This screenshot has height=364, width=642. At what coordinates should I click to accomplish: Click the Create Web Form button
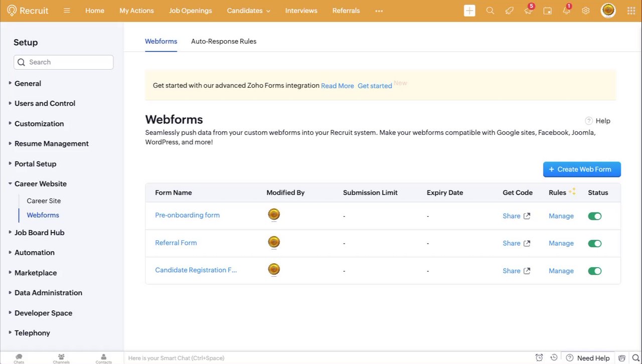point(581,169)
